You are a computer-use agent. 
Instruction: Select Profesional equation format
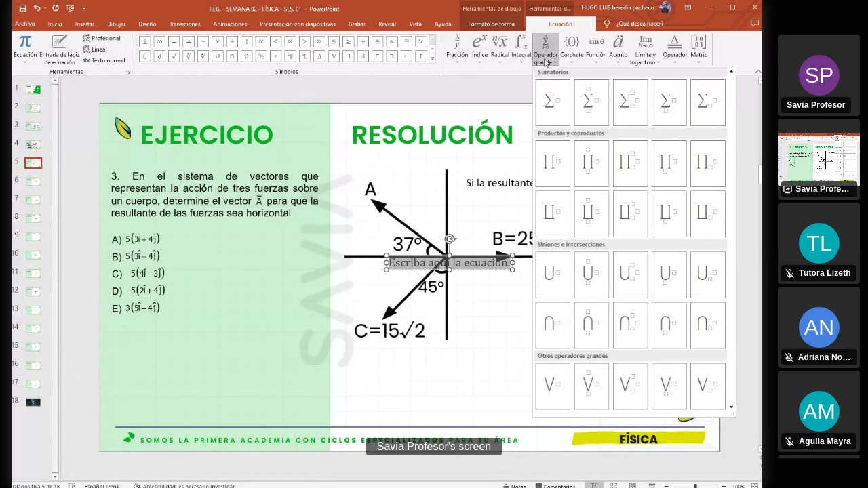point(101,39)
